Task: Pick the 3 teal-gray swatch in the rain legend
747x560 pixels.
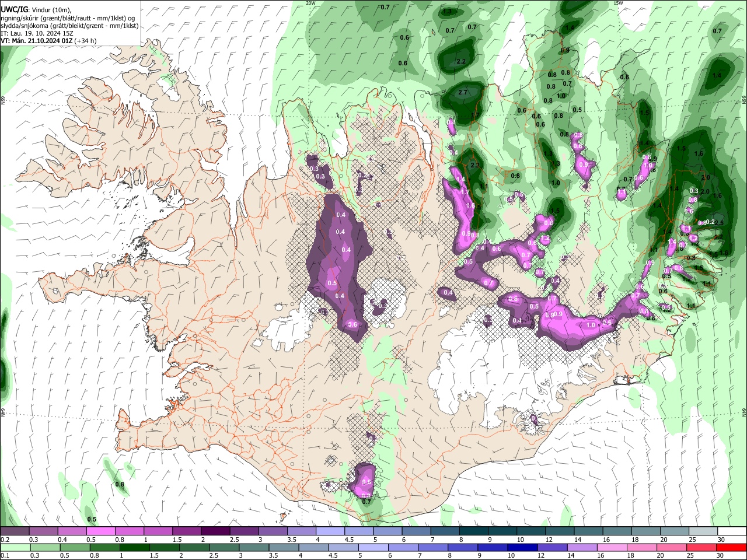Action: point(253,547)
